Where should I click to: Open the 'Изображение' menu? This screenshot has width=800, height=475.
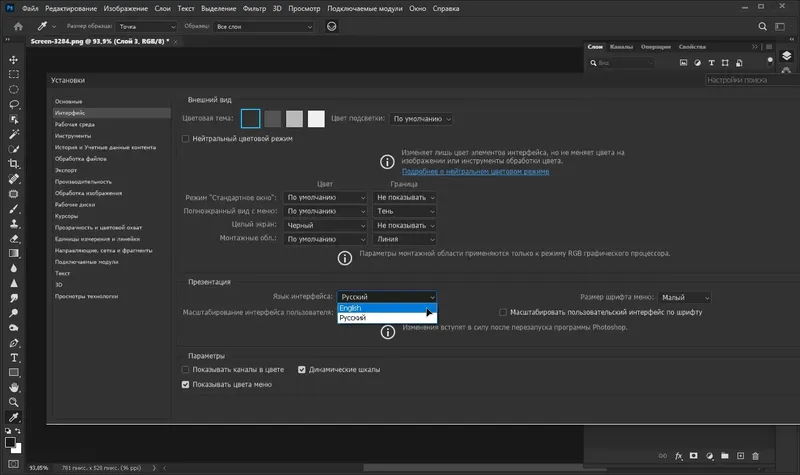(126, 9)
